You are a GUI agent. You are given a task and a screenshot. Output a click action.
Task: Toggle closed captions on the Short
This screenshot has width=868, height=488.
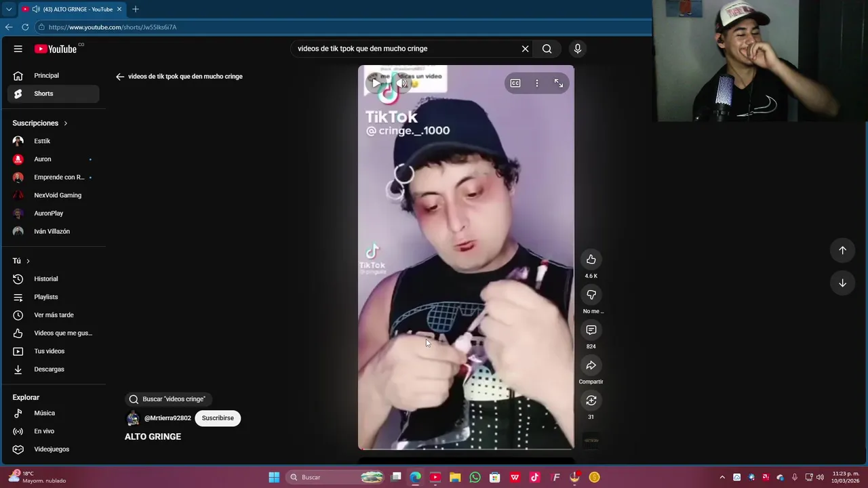tap(515, 83)
